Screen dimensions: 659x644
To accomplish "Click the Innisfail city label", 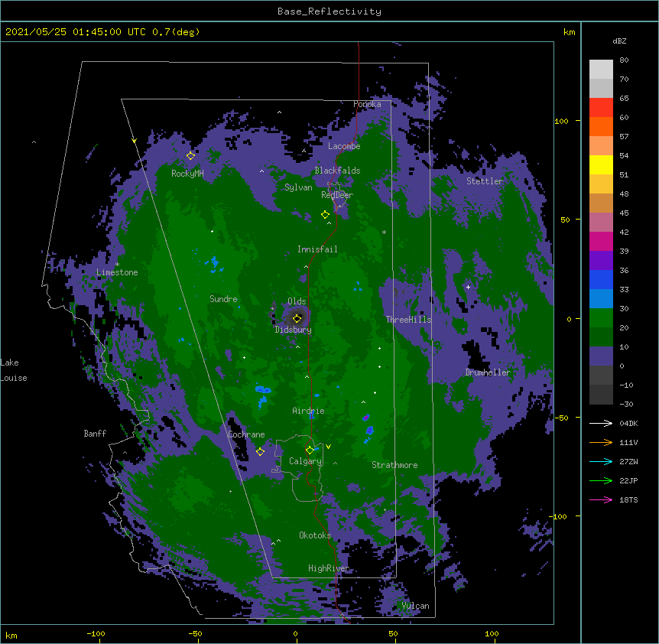I will point(317,249).
